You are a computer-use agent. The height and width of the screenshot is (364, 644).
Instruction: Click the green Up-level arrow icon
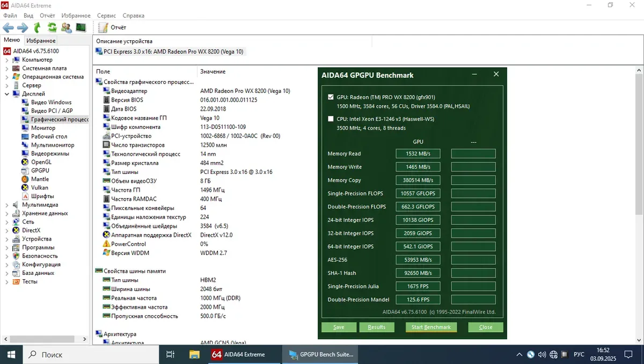(x=37, y=27)
